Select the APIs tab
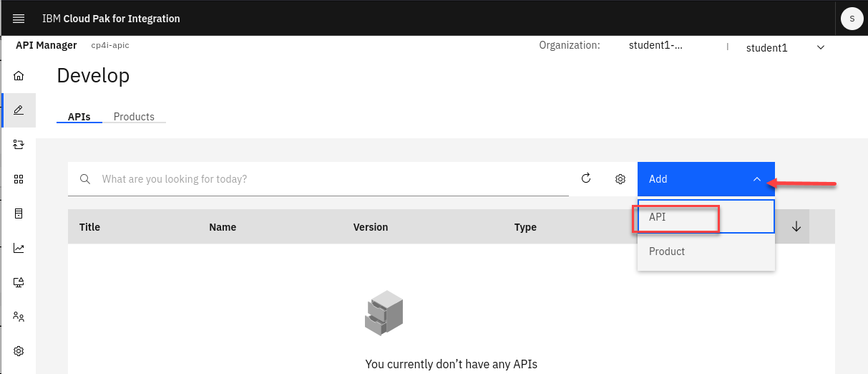The image size is (868, 374). tap(79, 117)
